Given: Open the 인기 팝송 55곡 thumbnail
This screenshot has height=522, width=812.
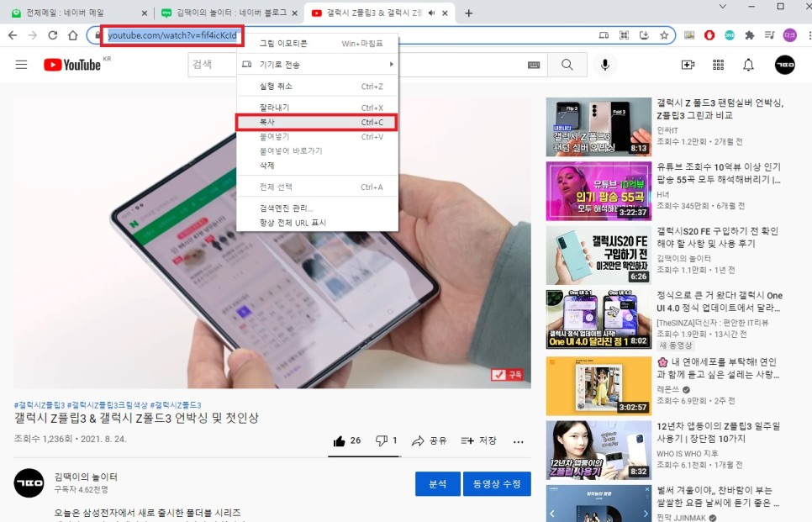Looking at the screenshot, I should pos(598,191).
